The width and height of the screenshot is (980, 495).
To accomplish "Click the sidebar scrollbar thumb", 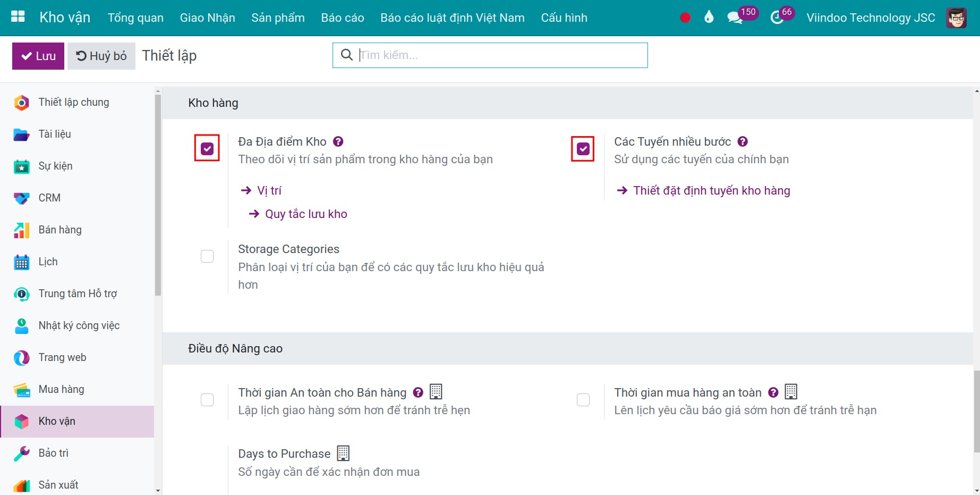I will coord(158,195).
